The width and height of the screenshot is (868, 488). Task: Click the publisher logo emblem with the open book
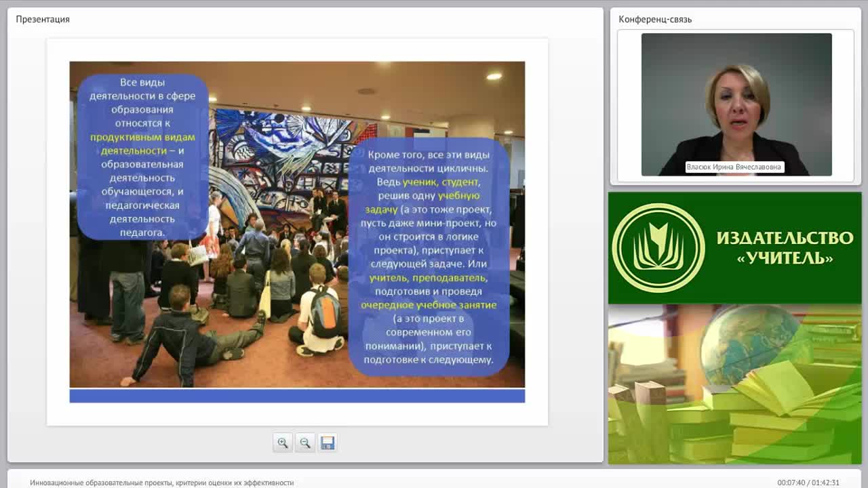pyautogui.click(x=658, y=247)
